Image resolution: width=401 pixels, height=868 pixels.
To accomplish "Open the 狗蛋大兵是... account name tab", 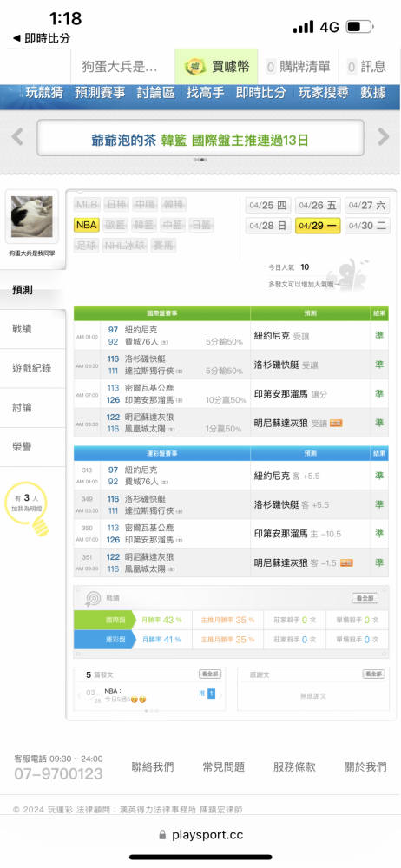I will pos(120,67).
